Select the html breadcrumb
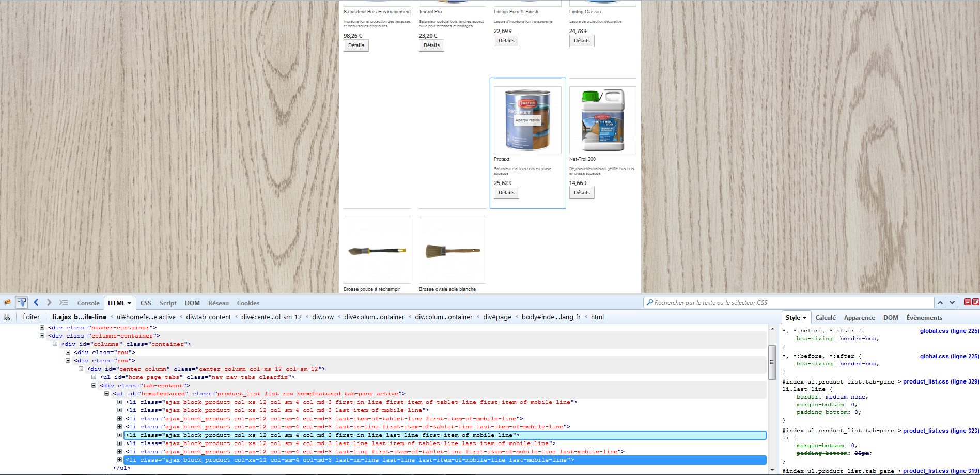The width and height of the screenshot is (980, 475). pyautogui.click(x=597, y=317)
